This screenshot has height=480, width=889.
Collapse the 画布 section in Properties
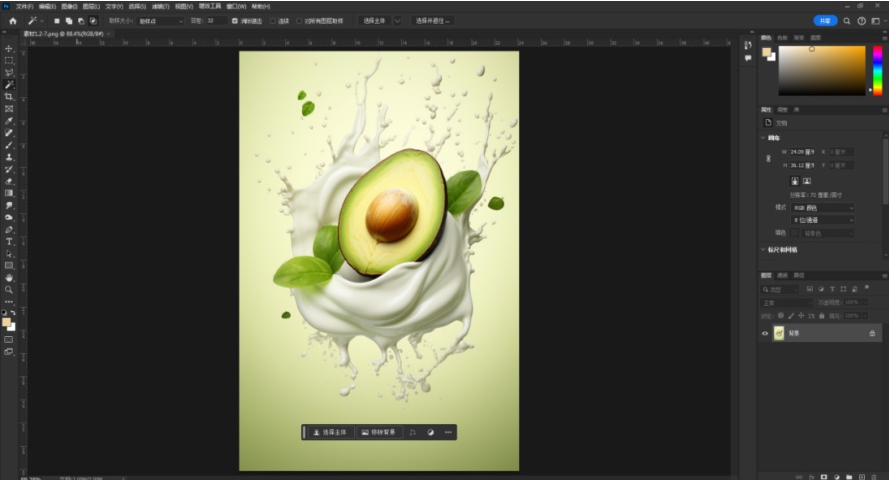tap(764, 138)
